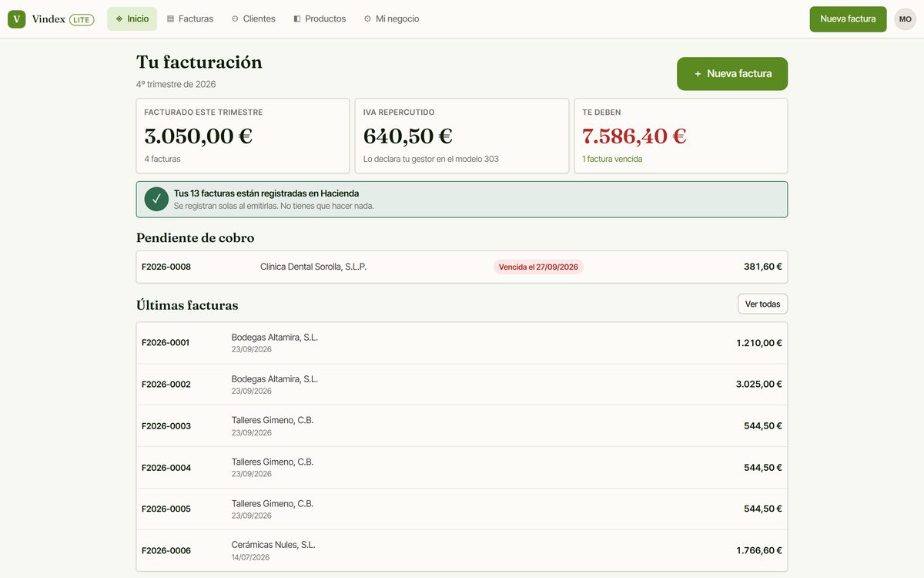The image size is (924, 578).
Task: Switch to the Clientes tab
Action: point(253,19)
